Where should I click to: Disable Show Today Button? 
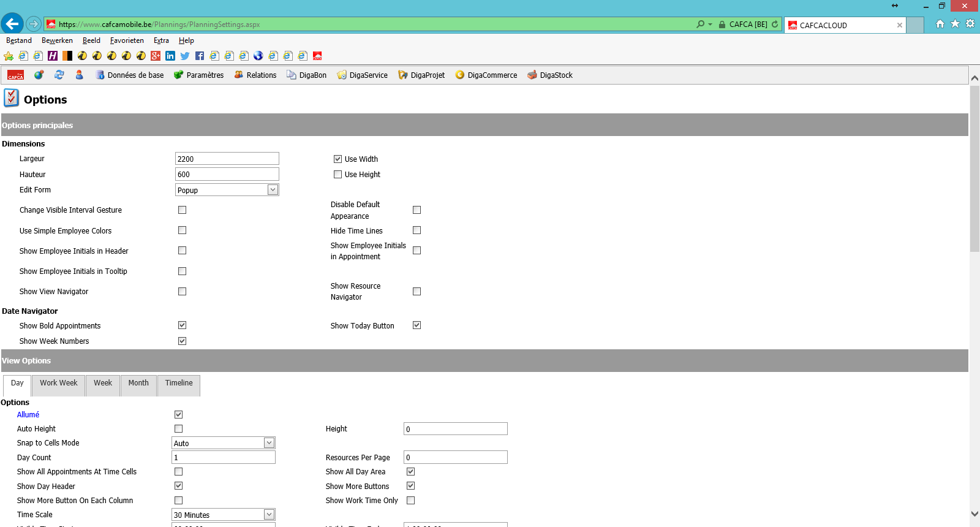tap(417, 325)
